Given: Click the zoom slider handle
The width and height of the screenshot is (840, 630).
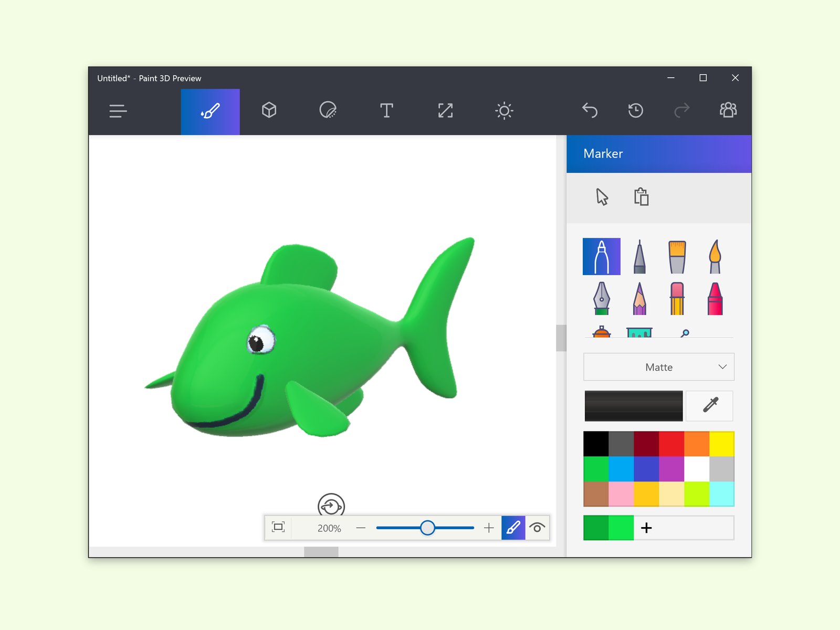Looking at the screenshot, I should 427,528.
